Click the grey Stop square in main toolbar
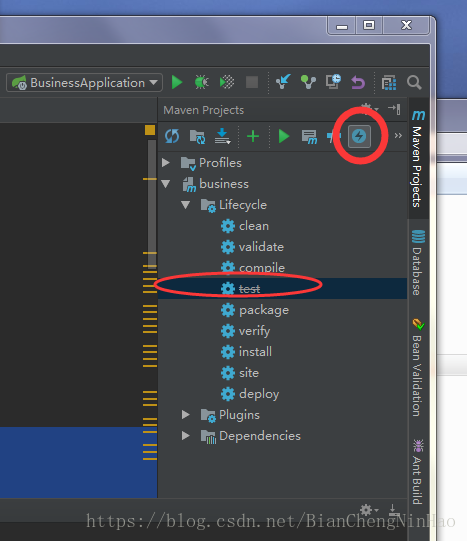This screenshot has height=541, width=467. pyautogui.click(x=252, y=82)
